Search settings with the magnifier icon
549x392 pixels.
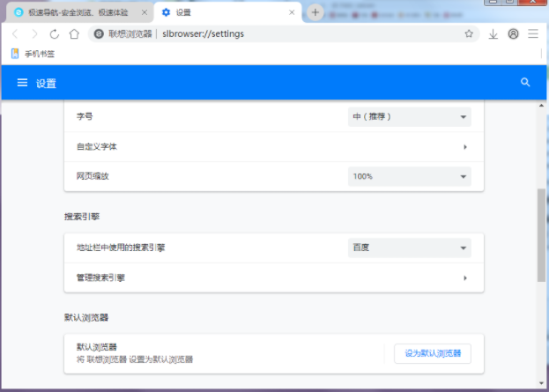click(x=525, y=82)
